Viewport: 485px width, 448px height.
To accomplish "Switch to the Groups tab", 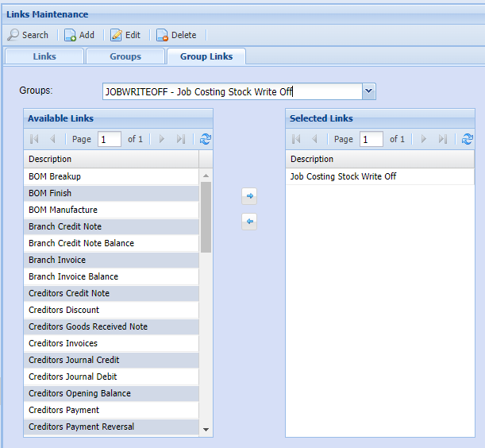I will (125, 56).
